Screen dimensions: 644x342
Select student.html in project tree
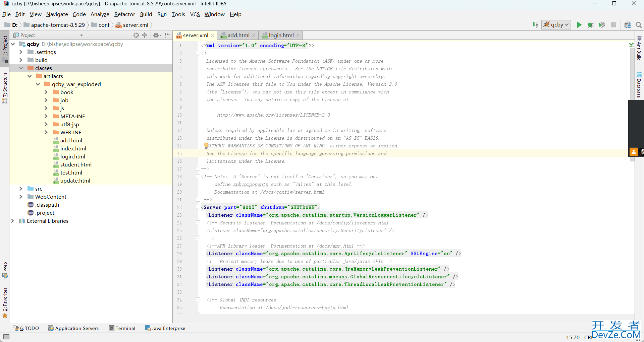coord(76,165)
